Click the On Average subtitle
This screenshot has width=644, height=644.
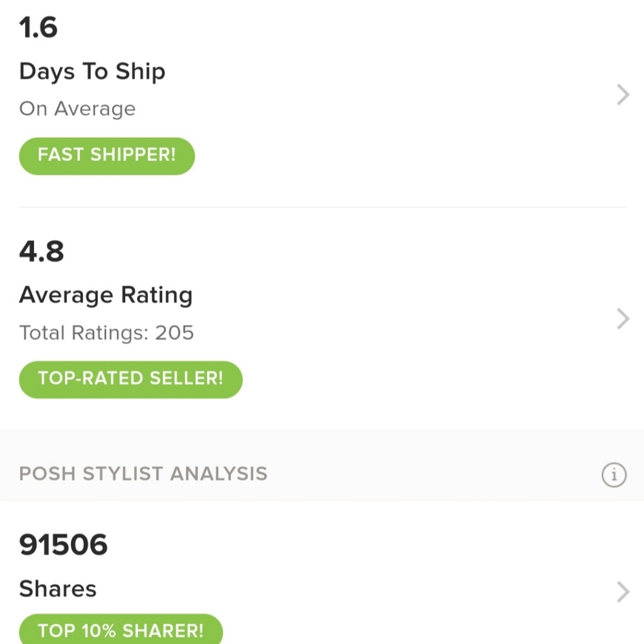pyautogui.click(x=77, y=109)
